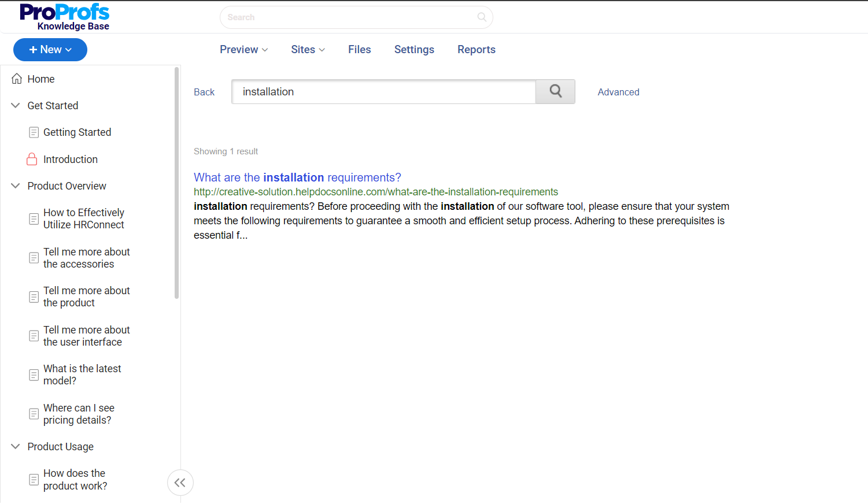Image resolution: width=868 pixels, height=504 pixels.
Task: Select Home in the sidebar
Action: [41, 79]
